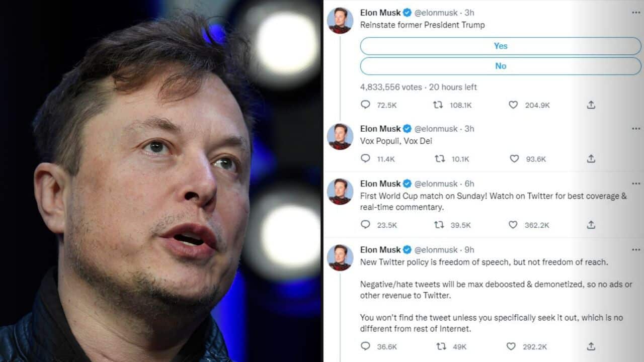
Task: Vote No on the Trump reinstate poll
Action: pyautogui.click(x=500, y=66)
